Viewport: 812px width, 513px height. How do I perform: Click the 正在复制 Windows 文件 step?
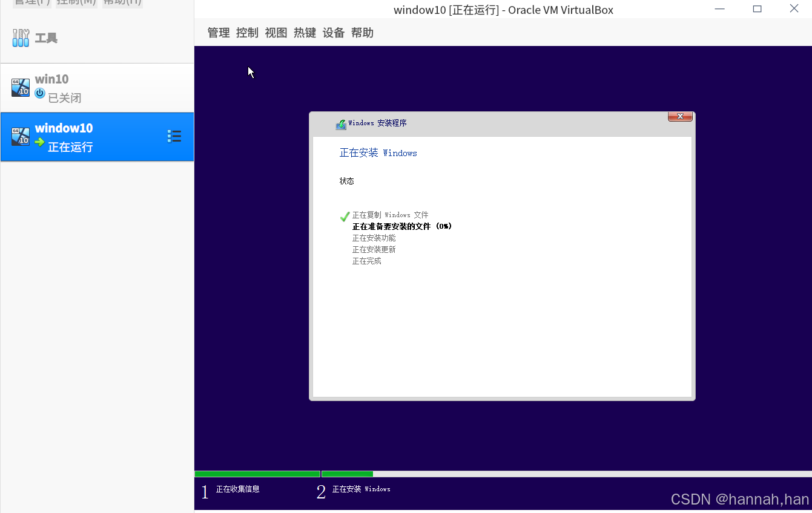click(x=391, y=215)
